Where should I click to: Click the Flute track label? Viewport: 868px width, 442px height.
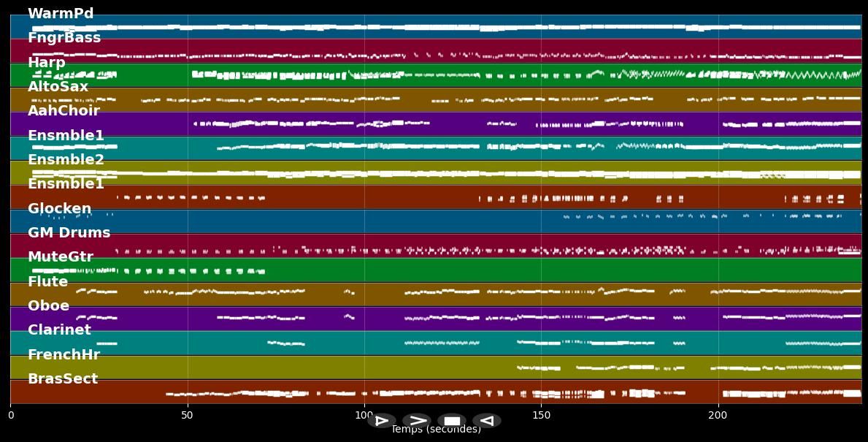click(x=47, y=282)
